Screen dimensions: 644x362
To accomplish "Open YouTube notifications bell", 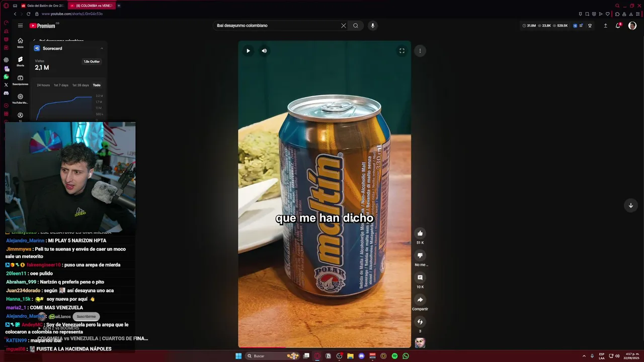I will tap(618, 26).
